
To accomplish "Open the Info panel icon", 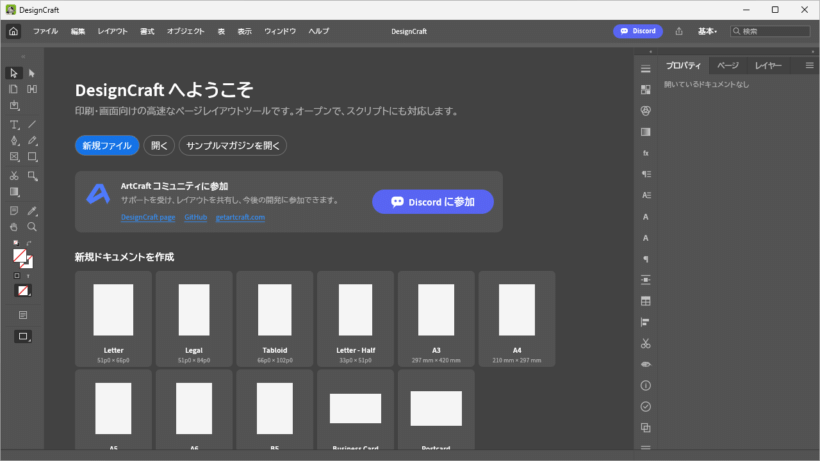I will point(646,385).
